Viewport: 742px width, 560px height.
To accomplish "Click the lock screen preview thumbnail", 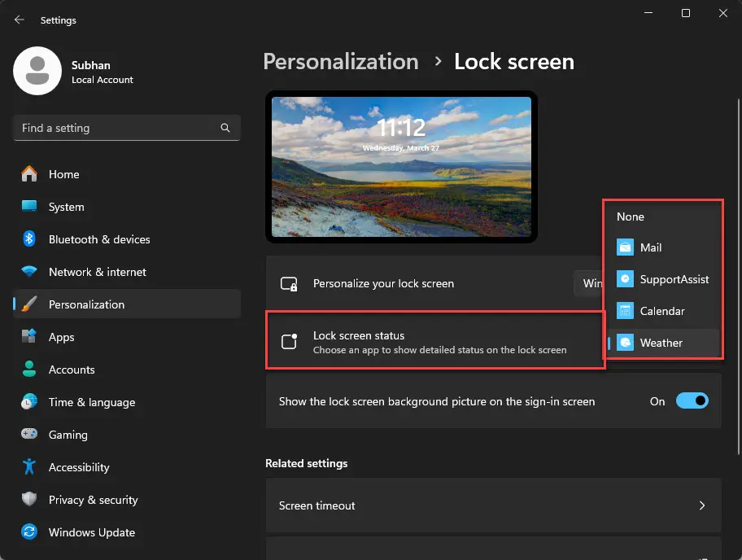I will 401,167.
